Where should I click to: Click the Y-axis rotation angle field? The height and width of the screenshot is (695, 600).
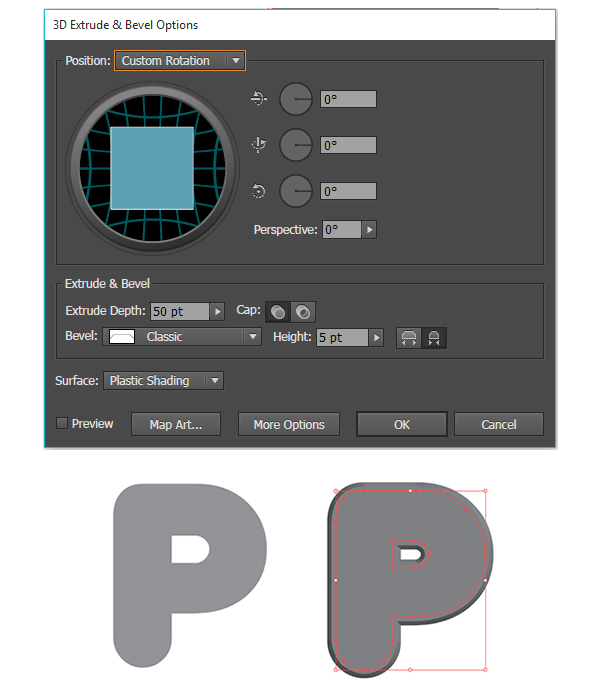coord(348,145)
